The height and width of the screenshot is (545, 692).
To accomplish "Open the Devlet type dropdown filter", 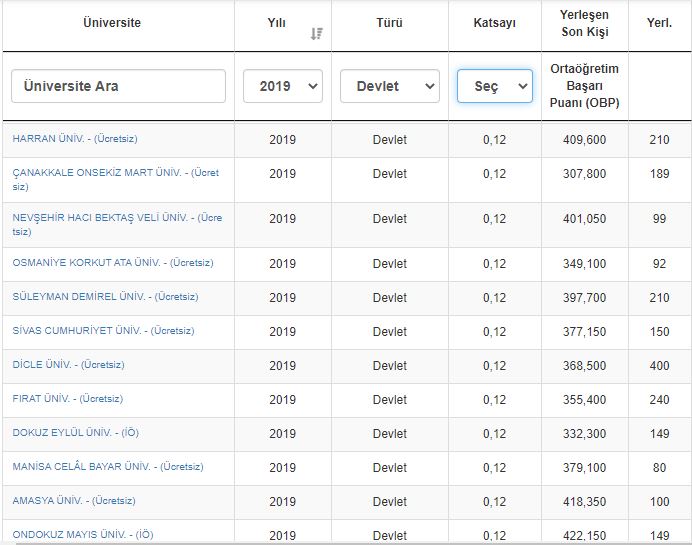I will pos(390,86).
